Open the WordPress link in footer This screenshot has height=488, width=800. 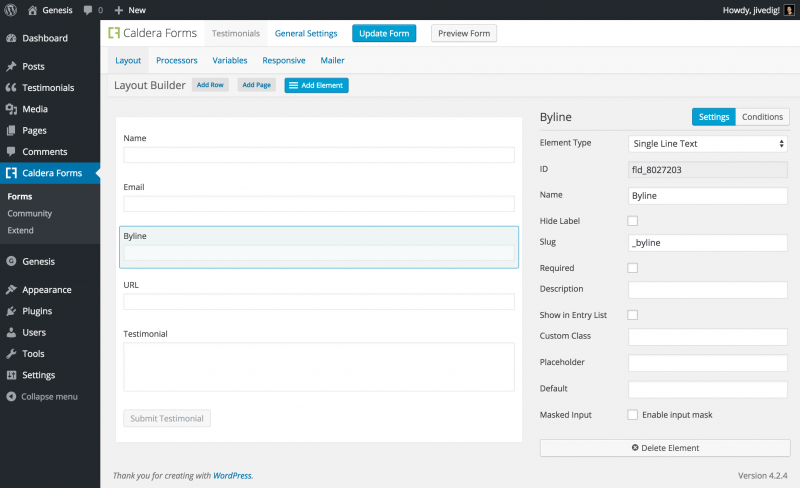coord(232,475)
